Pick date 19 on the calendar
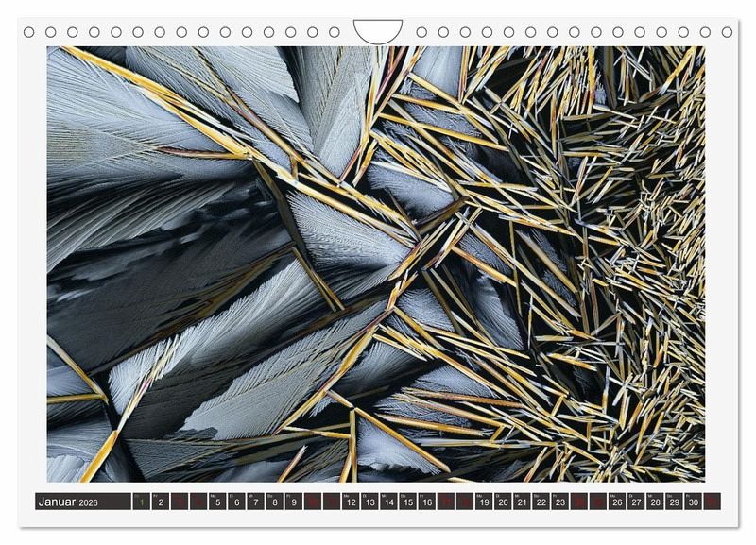This screenshot has height=545, width=756. tap(484, 502)
